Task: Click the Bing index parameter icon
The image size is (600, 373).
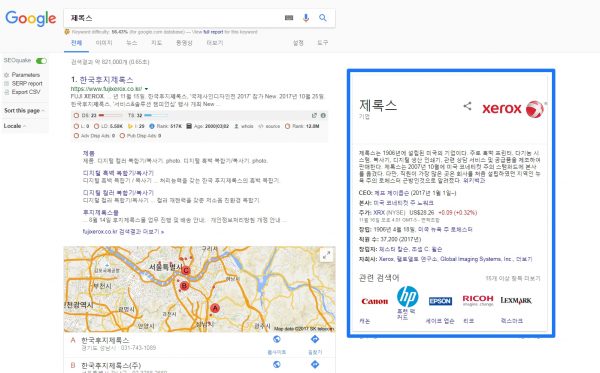Action: pos(130,126)
